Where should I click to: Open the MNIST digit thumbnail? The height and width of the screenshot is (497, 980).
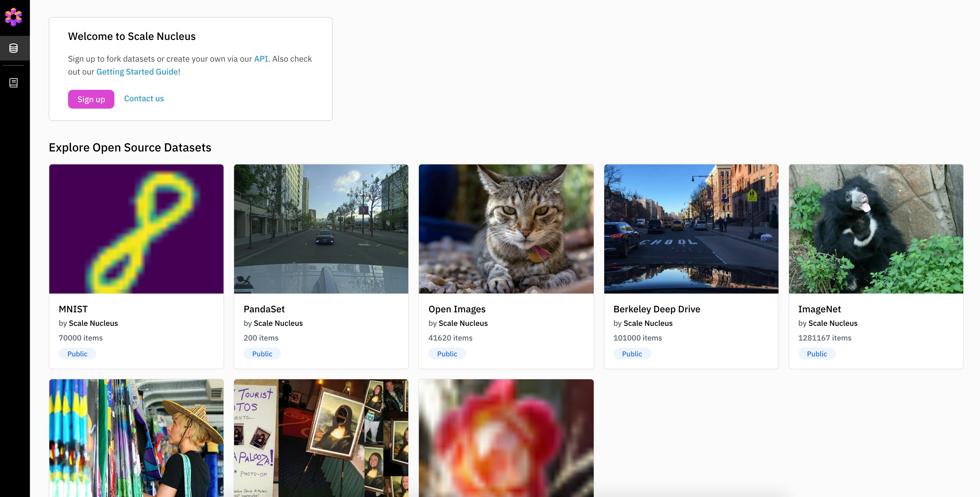pyautogui.click(x=136, y=229)
